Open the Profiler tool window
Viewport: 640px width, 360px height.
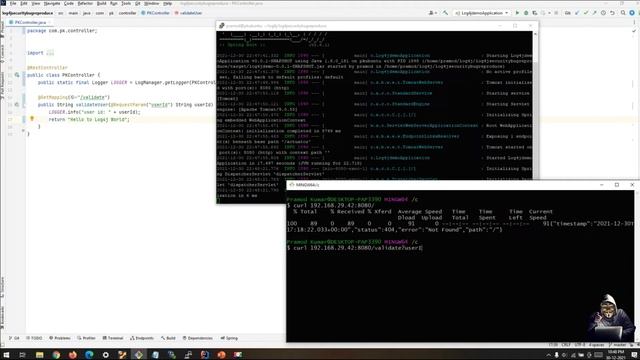click(x=86, y=338)
